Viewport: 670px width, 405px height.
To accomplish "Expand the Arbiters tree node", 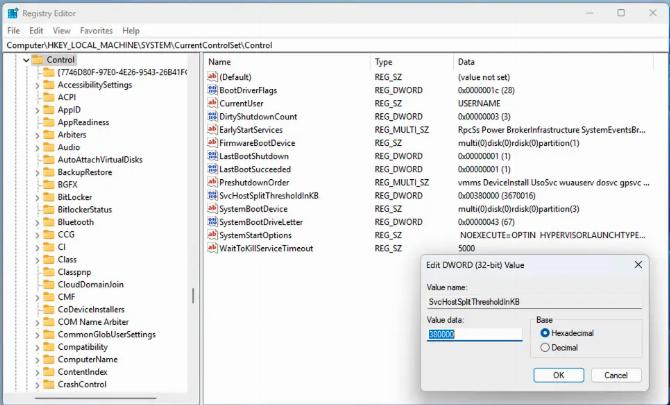I will pyautogui.click(x=37, y=135).
